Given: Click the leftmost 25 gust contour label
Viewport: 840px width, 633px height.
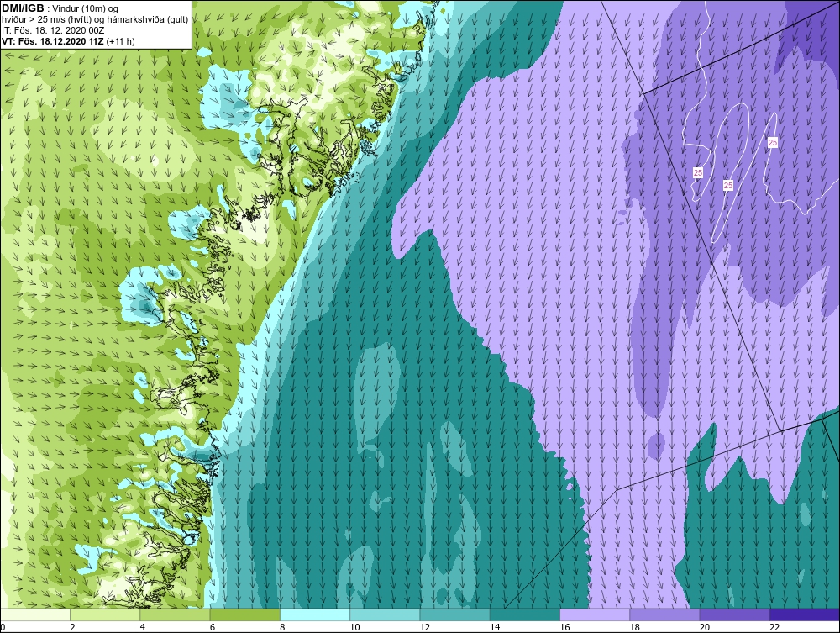Looking at the screenshot, I should 698,172.
